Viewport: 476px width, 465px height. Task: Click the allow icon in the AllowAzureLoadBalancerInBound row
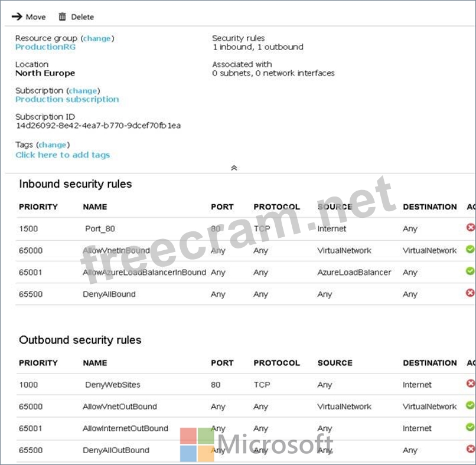click(x=470, y=271)
